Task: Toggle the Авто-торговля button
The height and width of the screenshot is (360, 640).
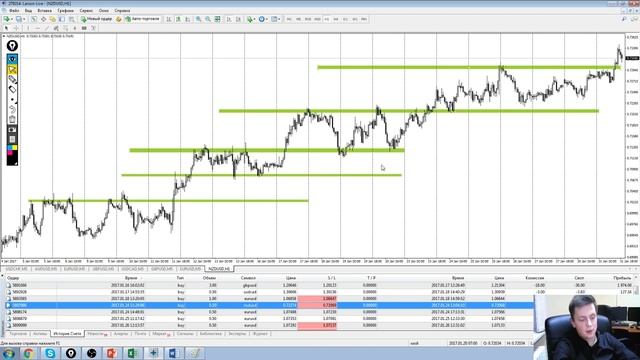Action: click(142, 19)
